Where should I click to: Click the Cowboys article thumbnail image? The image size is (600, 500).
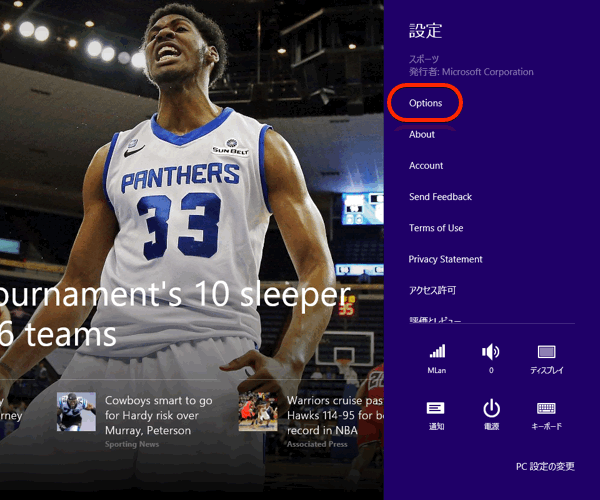tap(76, 412)
